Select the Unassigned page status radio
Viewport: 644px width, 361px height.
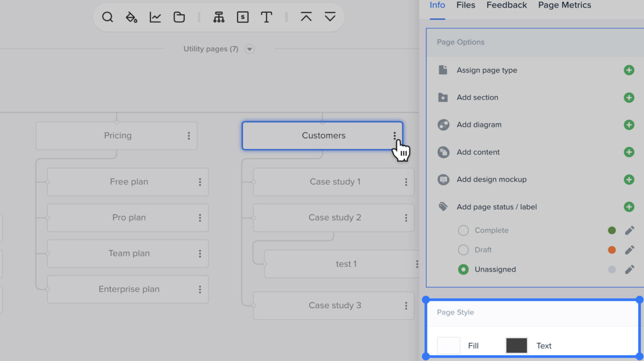(463, 269)
